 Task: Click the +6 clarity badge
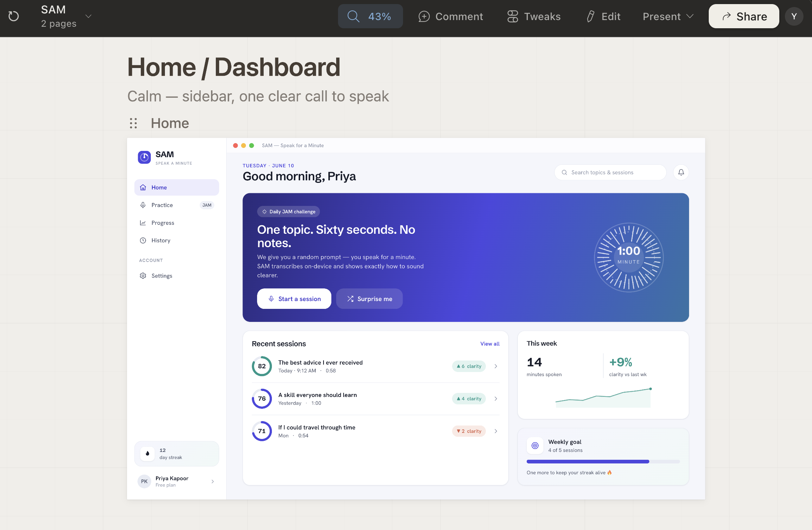click(x=469, y=366)
